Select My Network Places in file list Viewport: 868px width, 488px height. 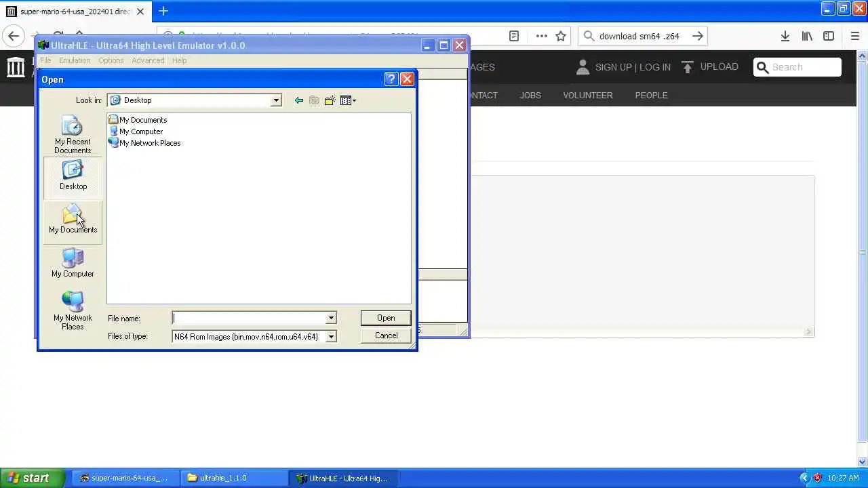point(144,143)
